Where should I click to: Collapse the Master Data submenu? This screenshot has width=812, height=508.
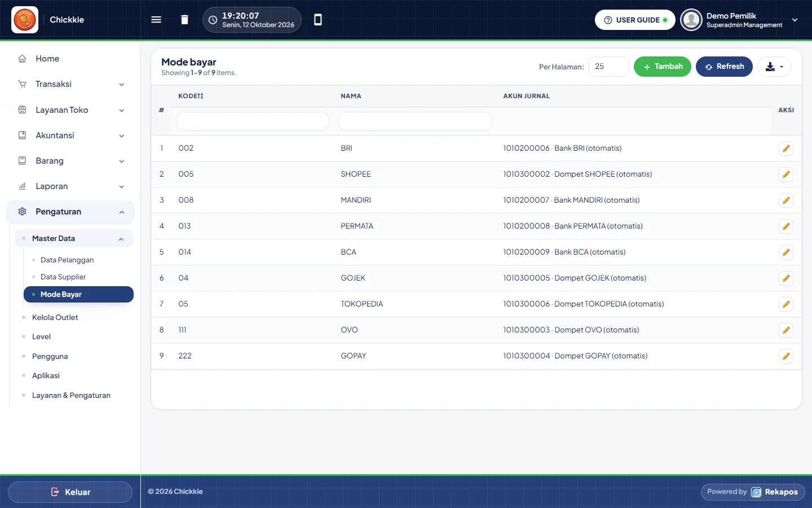click(74, 238)
